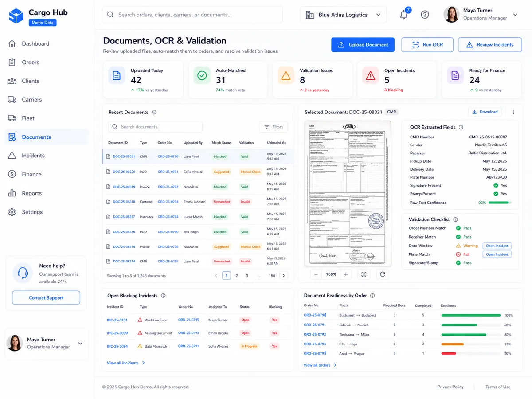
Task: Zoom out of the document preview
Action: (x=316, y=274)
